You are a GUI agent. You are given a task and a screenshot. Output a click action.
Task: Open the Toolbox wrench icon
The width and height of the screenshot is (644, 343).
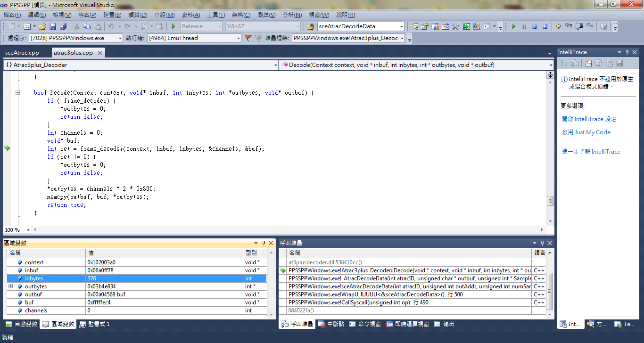456,26
